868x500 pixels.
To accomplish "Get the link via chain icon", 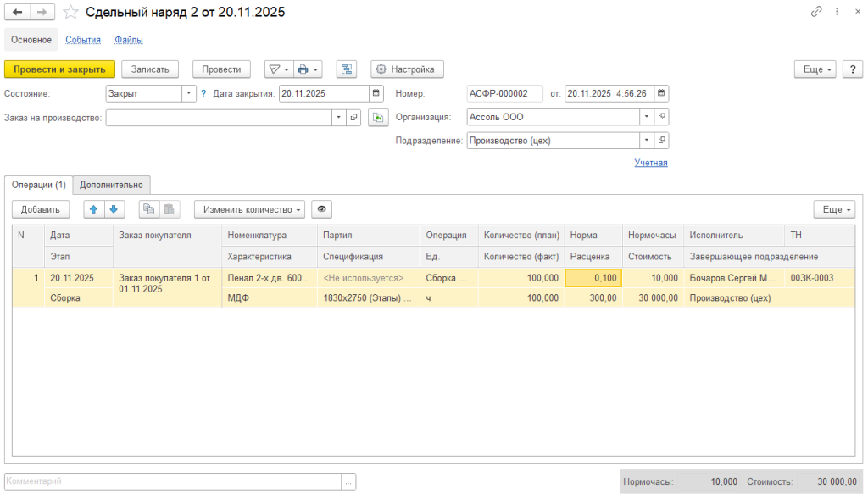I will 816,12.
